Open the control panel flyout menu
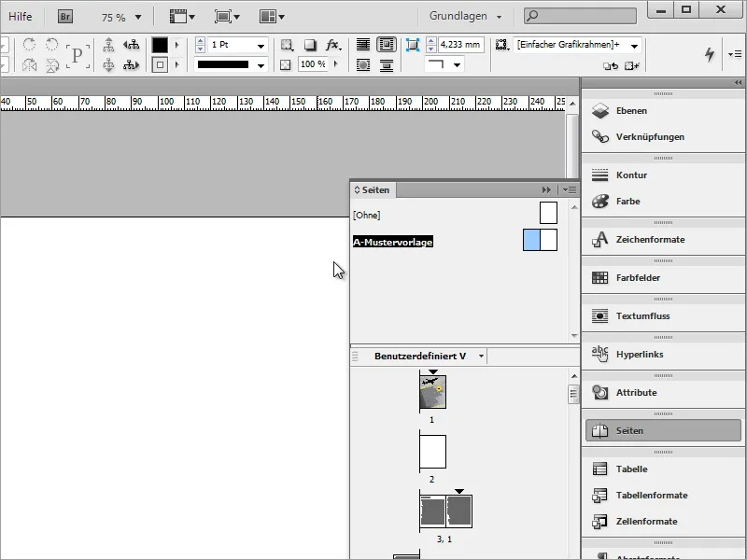Screen dimensions: 747x560 click(734, 54)
